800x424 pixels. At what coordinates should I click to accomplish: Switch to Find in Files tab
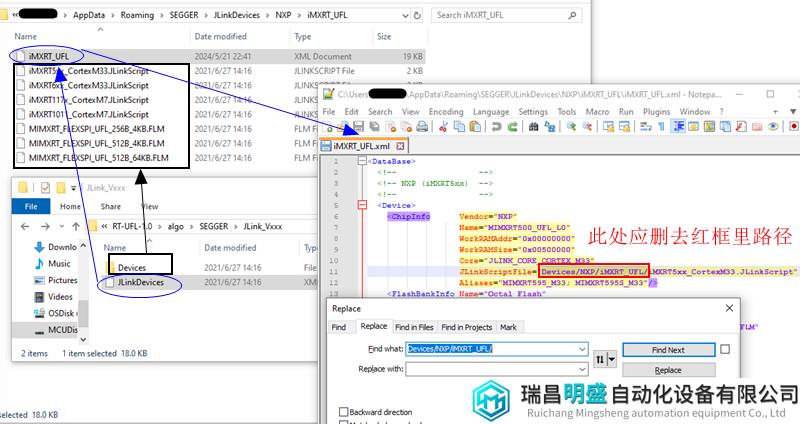[414, 327]
